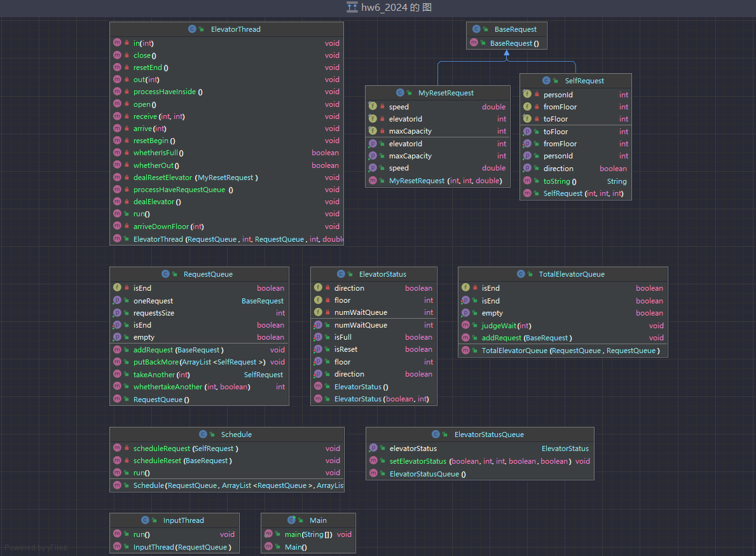
Task: Click isFull property in ElevatorStatus
Action: [374, 337]
